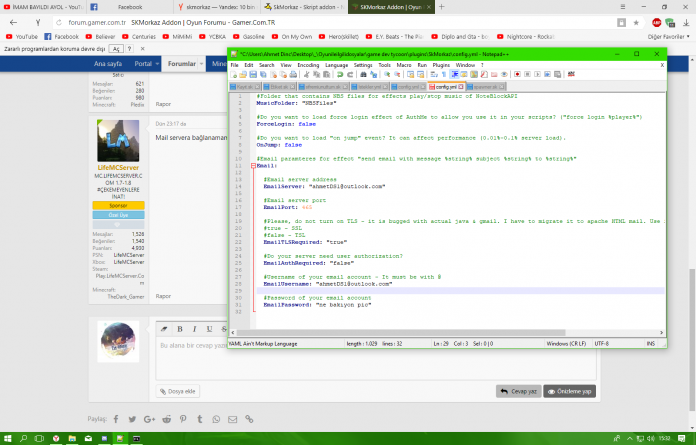
Task: Toggle the highlighted Indent Guide toolbar button
Action: (x=455, y=75)
